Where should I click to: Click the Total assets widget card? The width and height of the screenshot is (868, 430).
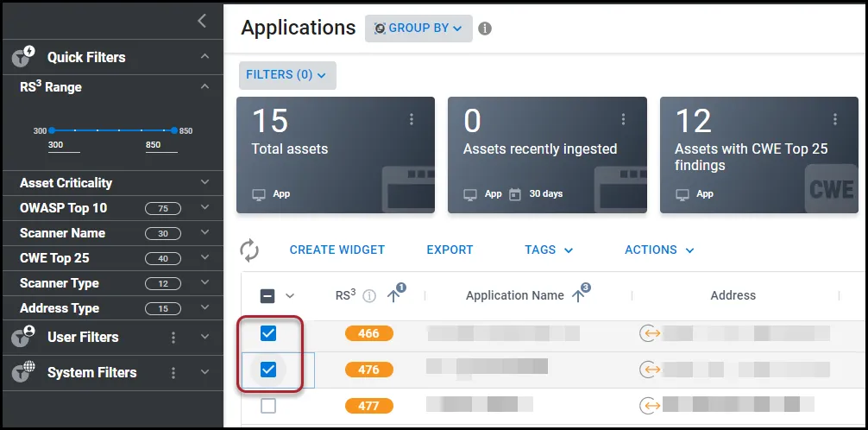click(336, 155)
